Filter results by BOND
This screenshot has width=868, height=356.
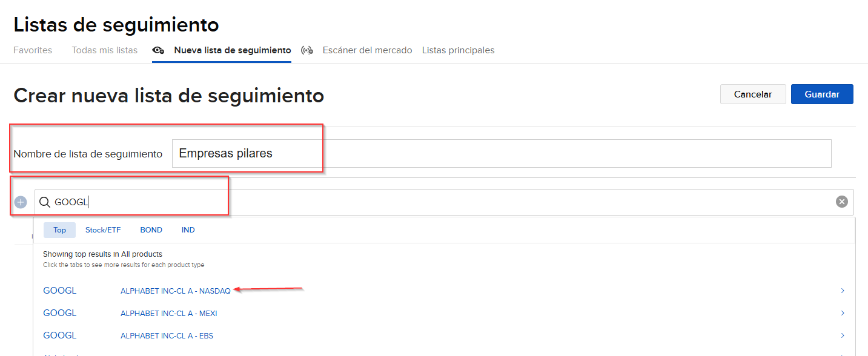pos(151,229)
